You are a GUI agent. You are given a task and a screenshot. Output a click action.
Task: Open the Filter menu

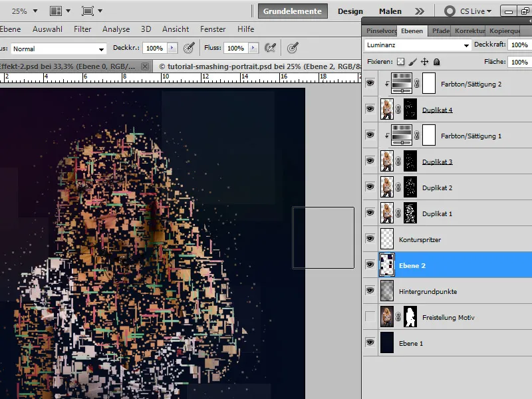[82, 29]
